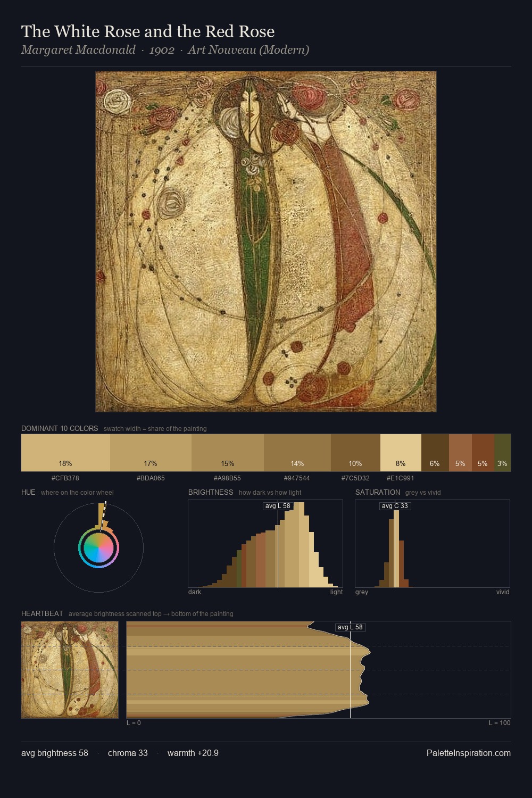Click the year '1902'
Image resolution: width=532 pixels, height=798 pixels.
coord(162,50)
